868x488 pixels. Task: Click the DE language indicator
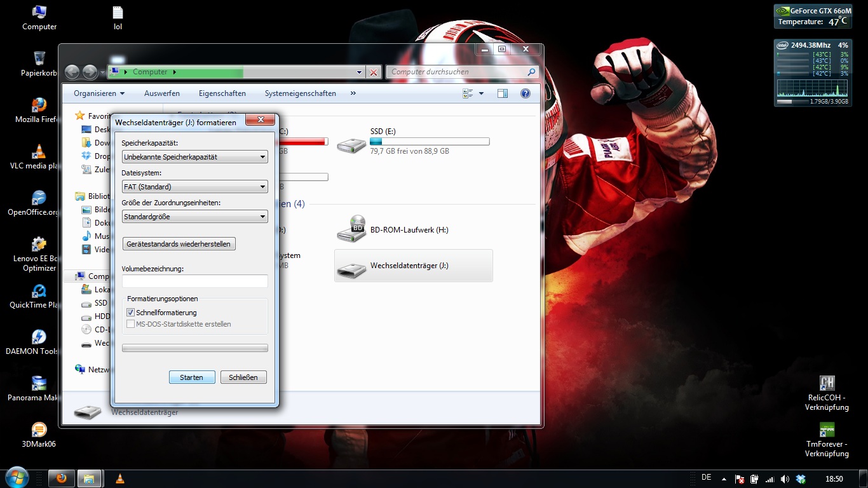coord(706,478)
